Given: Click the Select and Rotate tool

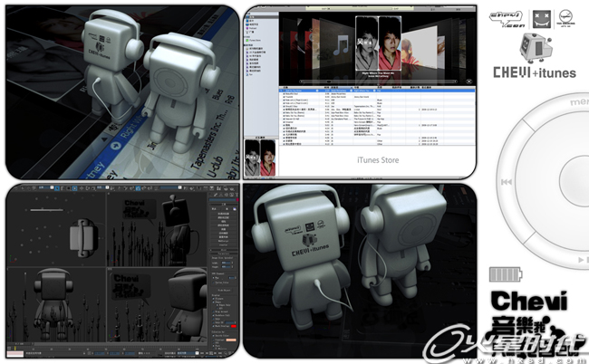Looking at the screenshot, I should (x=88, y=188).
